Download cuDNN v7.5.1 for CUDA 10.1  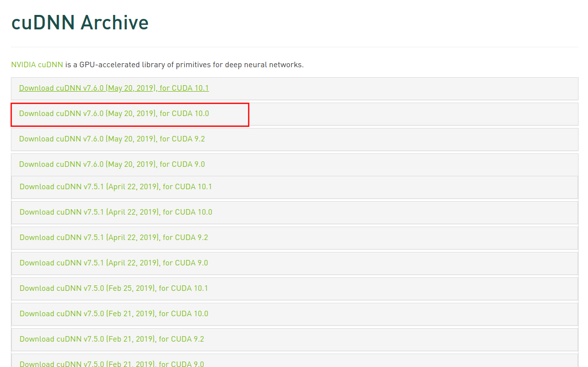click(116, 187)
